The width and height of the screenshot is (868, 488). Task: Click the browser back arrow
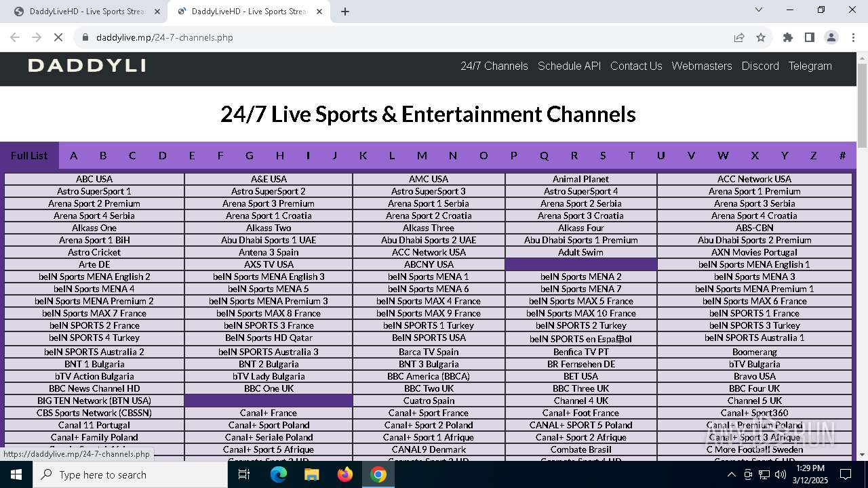[15, 37]
